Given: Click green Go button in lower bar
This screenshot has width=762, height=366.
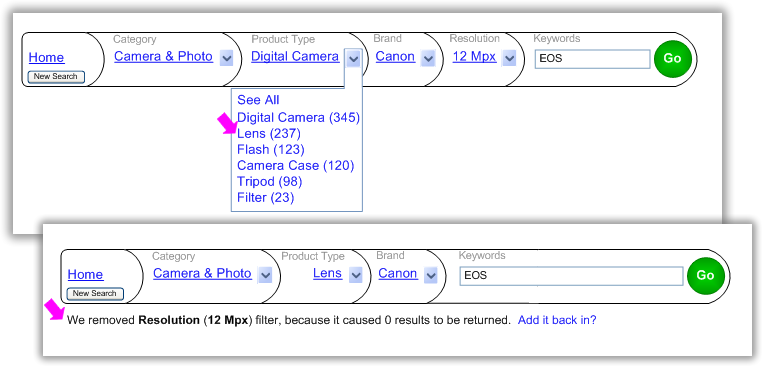Looking at the screenshot, I should [706, 275].
